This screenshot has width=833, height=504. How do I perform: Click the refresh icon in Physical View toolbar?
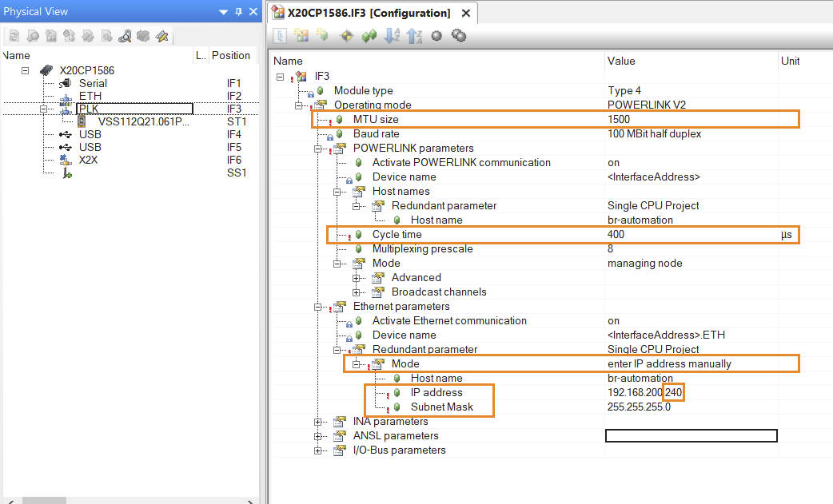[x=14, y=36]
